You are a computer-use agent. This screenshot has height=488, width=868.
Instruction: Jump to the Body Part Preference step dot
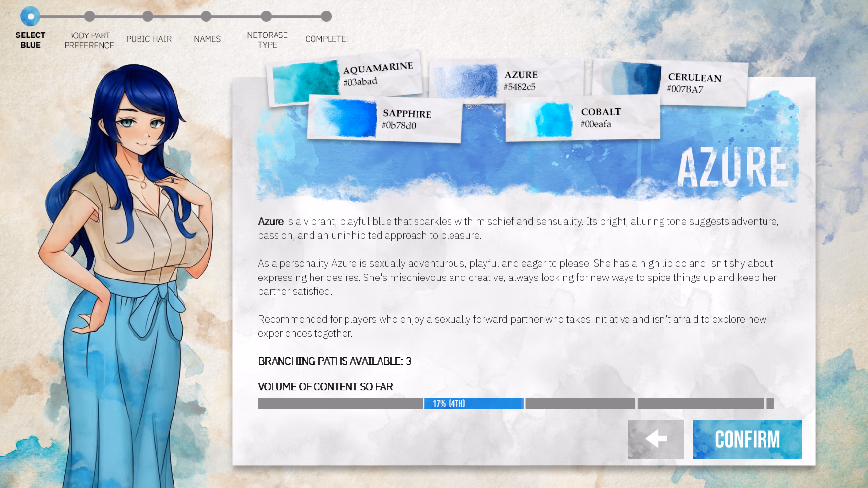89,16
